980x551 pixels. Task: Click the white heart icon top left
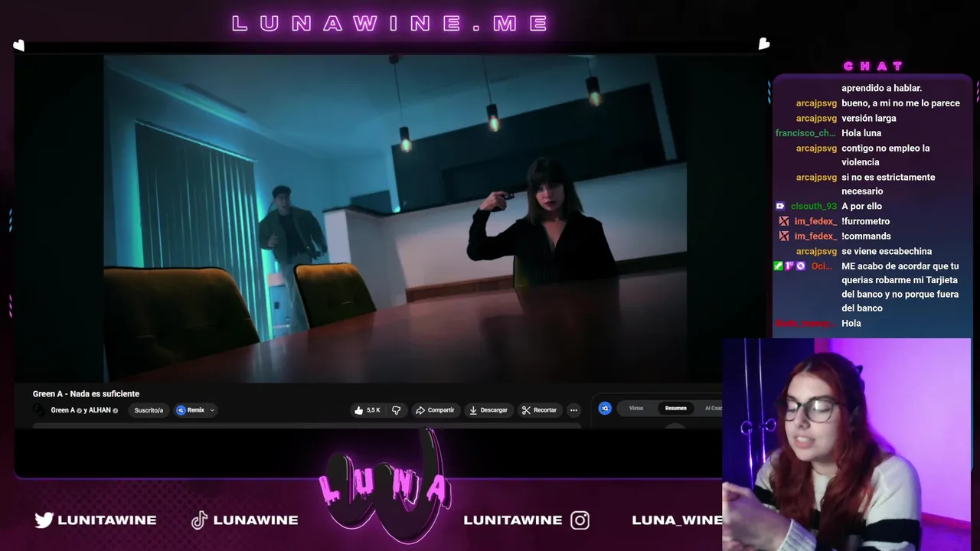point(19,46)
